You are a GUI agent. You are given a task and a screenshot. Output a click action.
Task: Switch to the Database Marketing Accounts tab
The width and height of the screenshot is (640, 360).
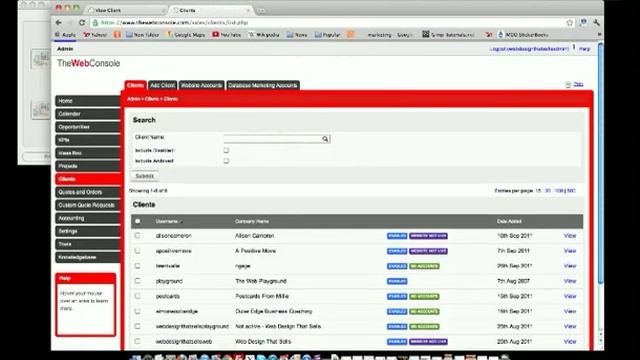click(x=263, y=85)
